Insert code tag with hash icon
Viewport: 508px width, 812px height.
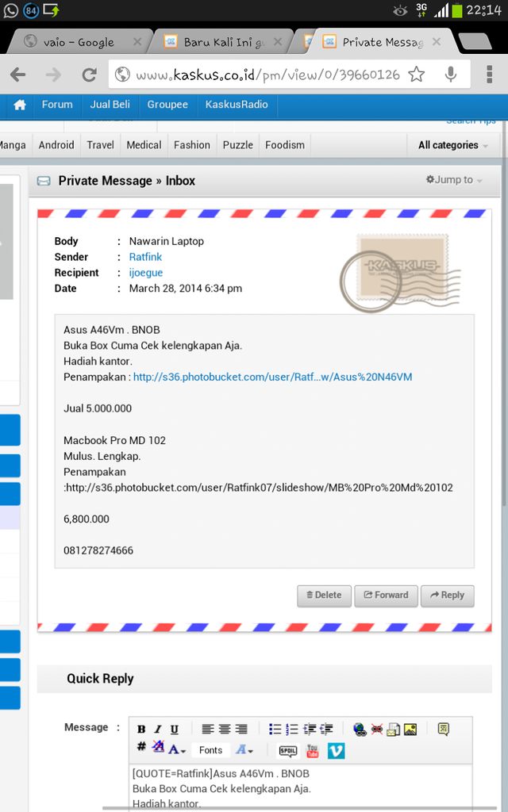click(x=141, y=746)
